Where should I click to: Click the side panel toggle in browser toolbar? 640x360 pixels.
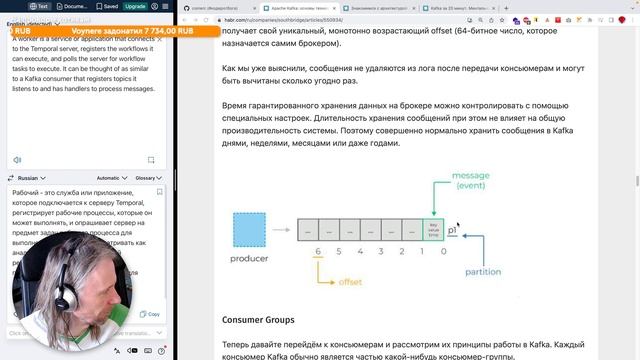coord(611,20)
